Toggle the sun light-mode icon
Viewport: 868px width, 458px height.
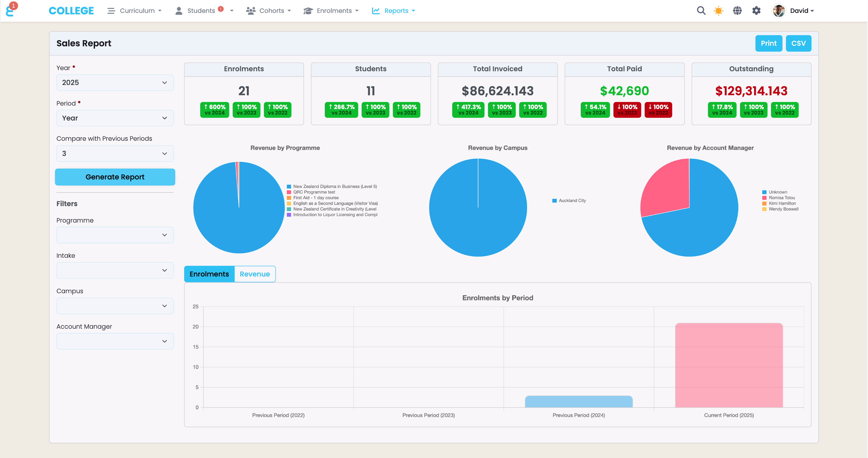[718, 11]
